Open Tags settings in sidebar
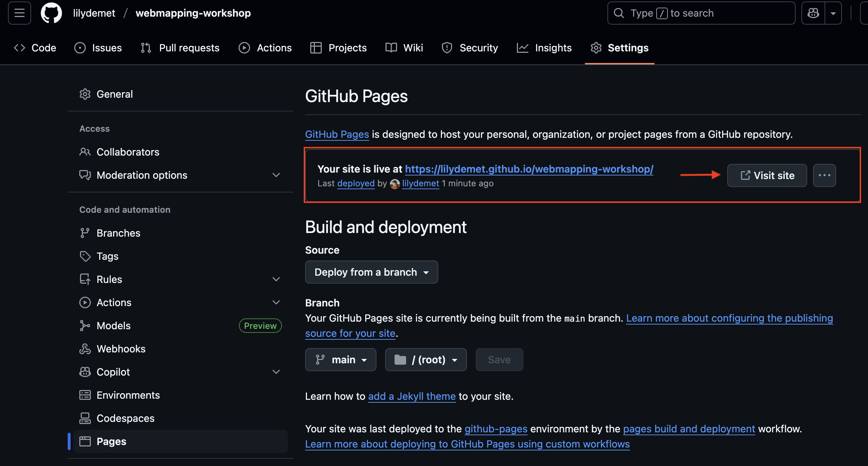The width and height of the screenshot is (868, 466). [180, 256]
